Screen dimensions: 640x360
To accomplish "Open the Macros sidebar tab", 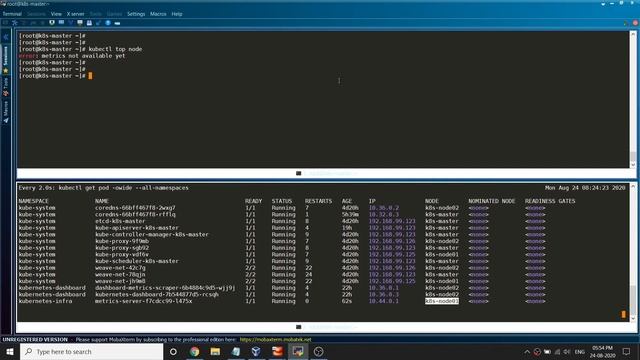I will (6, 109).
